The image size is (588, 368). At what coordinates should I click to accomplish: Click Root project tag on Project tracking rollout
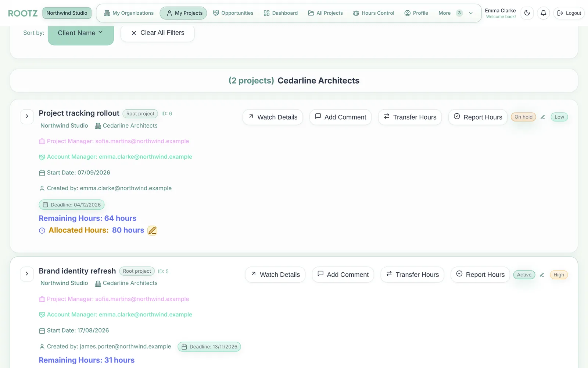(x=140, y=114)
